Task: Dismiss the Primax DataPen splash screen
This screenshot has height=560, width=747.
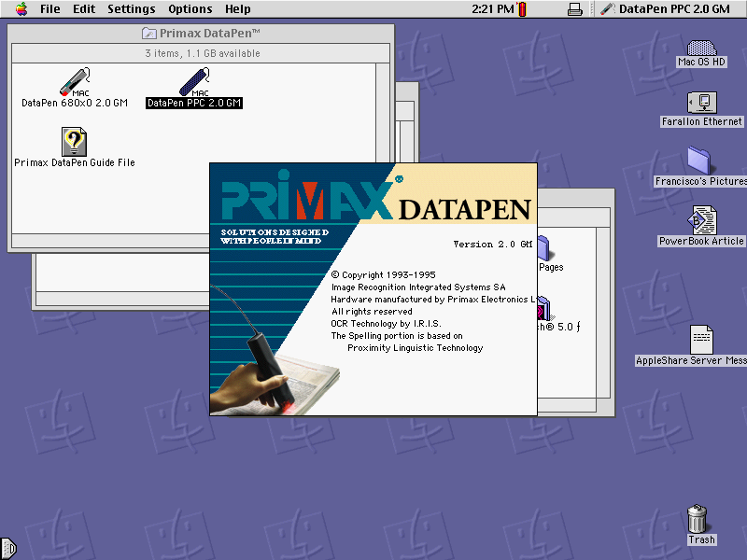Action: (x=373, y=289)
